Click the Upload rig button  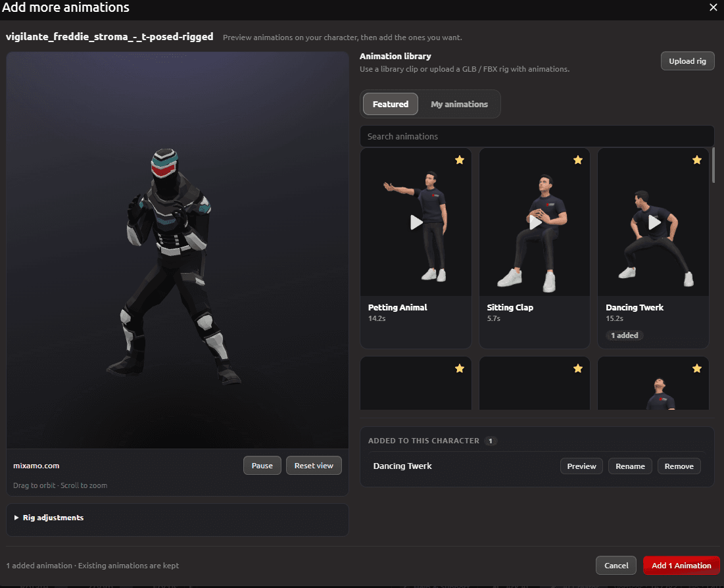pos(687,61)
